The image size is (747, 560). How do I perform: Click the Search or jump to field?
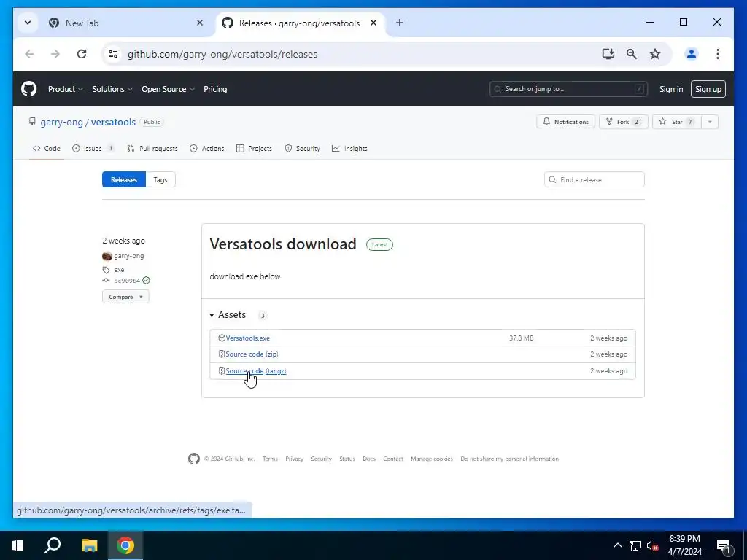click(x=568, y=89)
